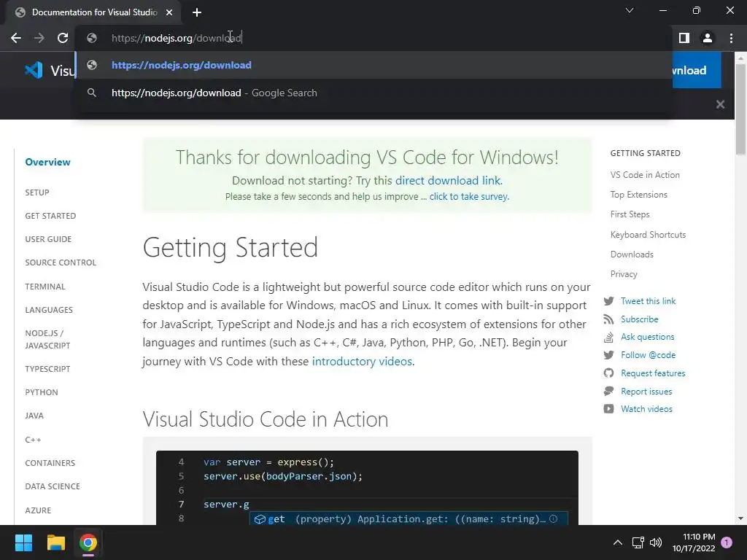This screenshot has width=747, height=560.
Task: Open the JAVA docs section
Action: pos(34,416)
